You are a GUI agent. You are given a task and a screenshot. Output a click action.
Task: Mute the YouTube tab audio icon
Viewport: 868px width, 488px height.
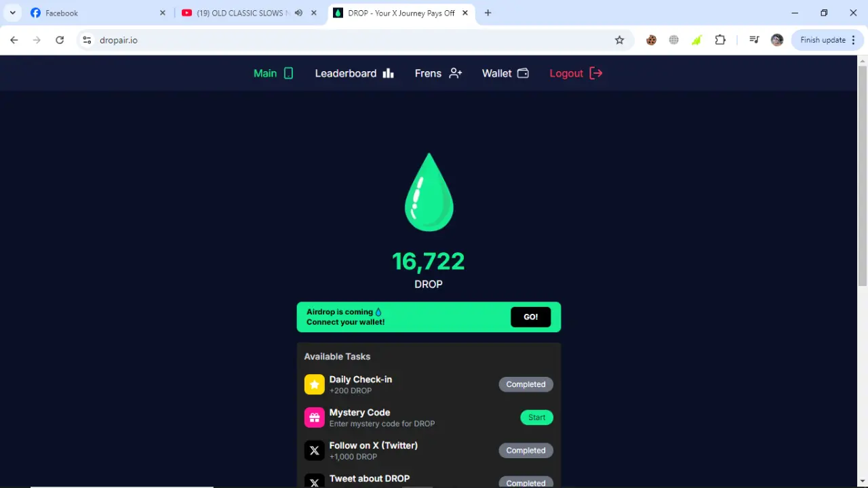coord(298,13)
